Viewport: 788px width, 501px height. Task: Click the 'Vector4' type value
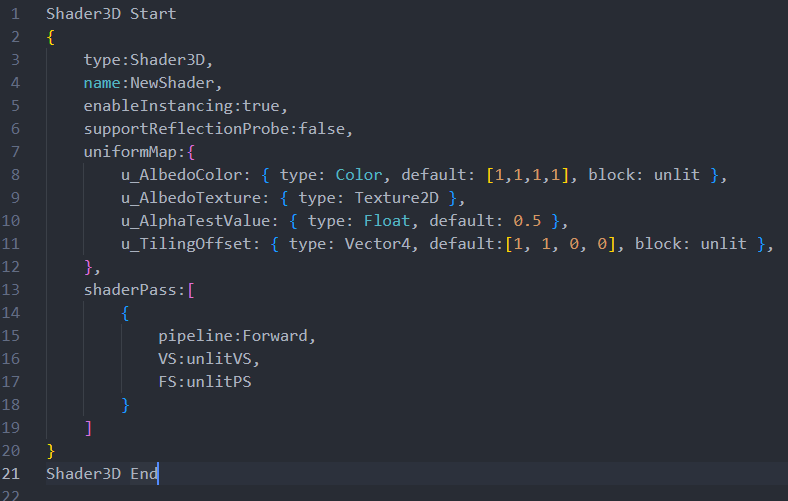374,244
